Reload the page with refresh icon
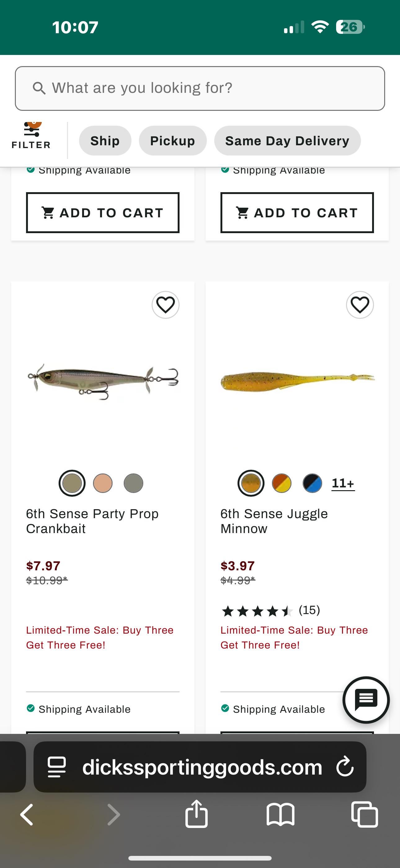 (345, 766)
